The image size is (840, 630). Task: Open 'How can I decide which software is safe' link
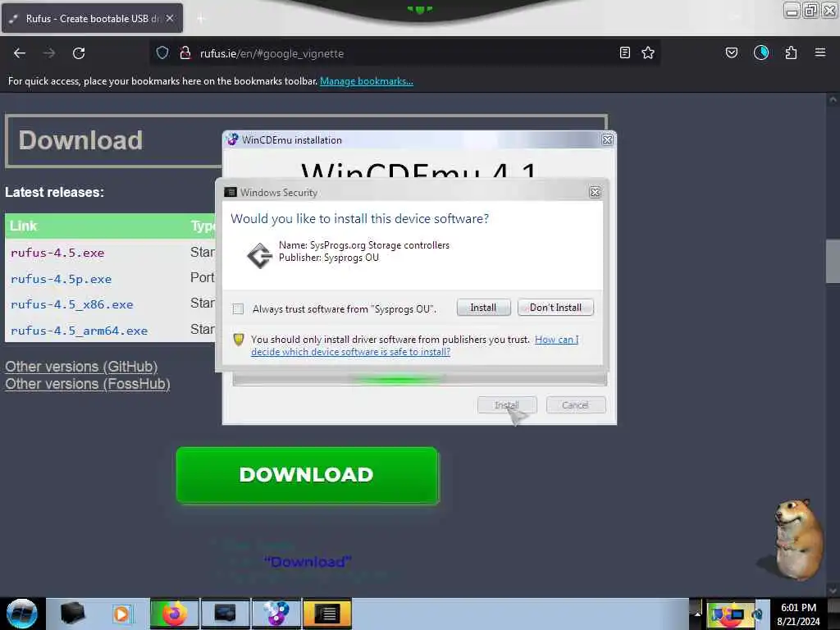point(414,345)
